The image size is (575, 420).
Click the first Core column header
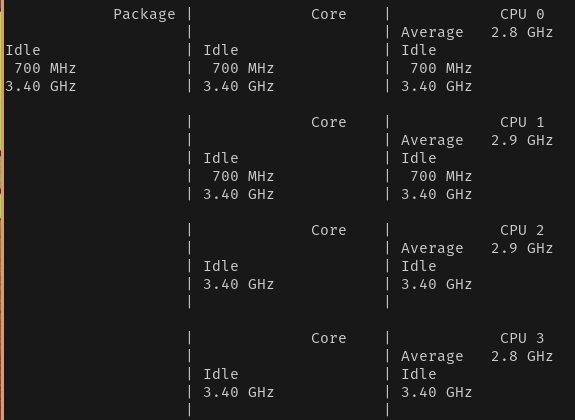(329, 15)
